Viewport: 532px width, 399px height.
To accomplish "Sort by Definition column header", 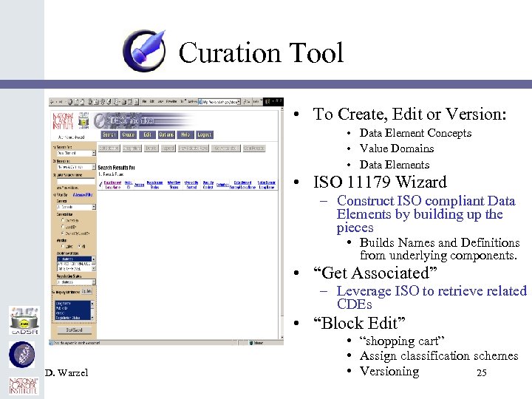I will point(222,185).
